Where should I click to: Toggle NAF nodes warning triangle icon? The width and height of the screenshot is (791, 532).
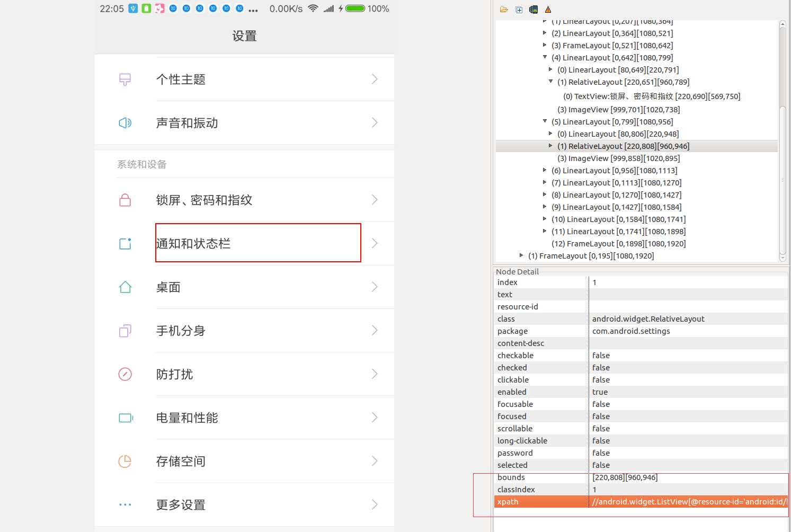548,10
